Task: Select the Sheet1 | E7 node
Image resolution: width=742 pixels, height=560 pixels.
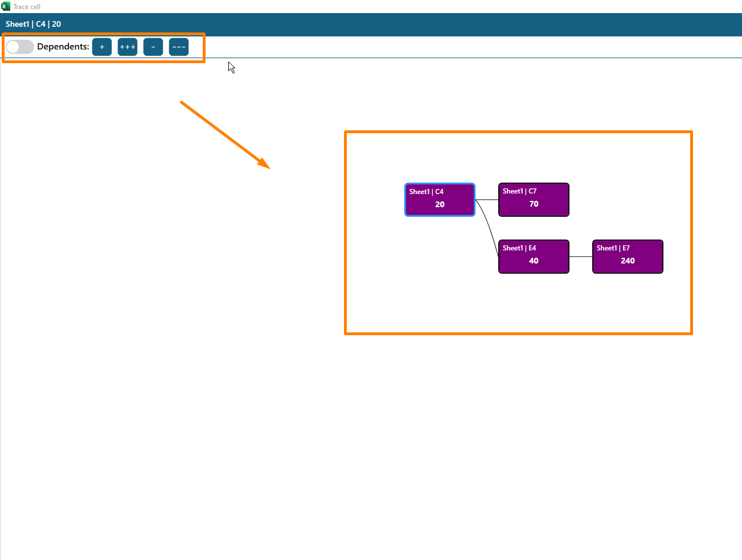Action: (x=628, y=256)
